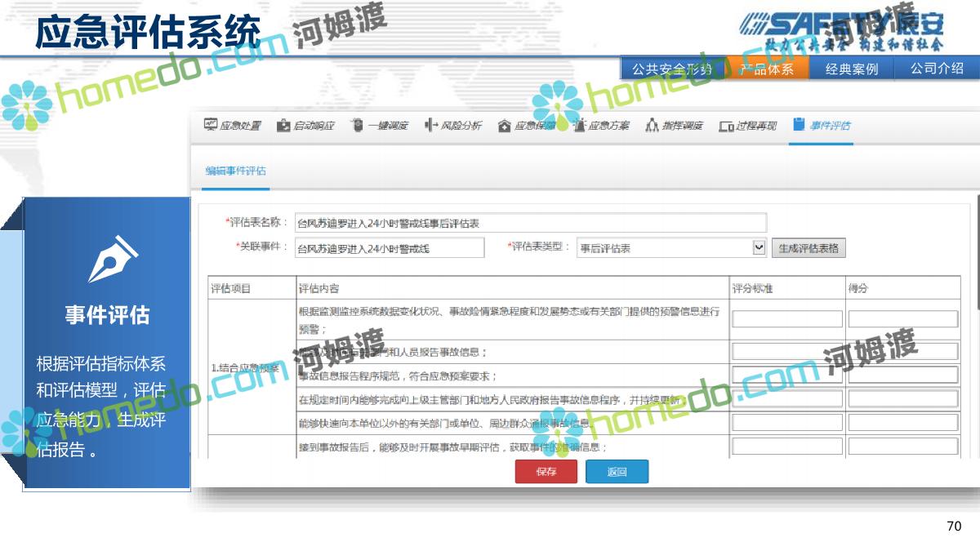Click the 评估表名称 input field
This screenshot has height=551, width=980.
point(530,222)
